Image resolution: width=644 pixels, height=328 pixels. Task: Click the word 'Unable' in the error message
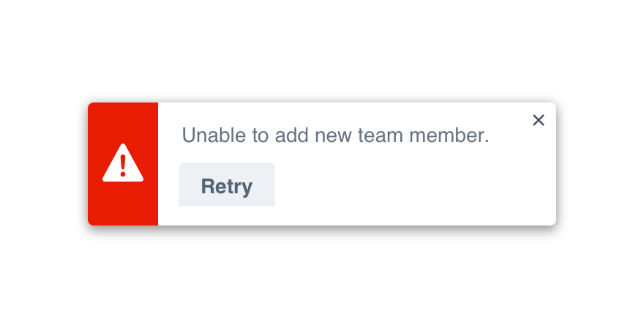tap(214, 135)
